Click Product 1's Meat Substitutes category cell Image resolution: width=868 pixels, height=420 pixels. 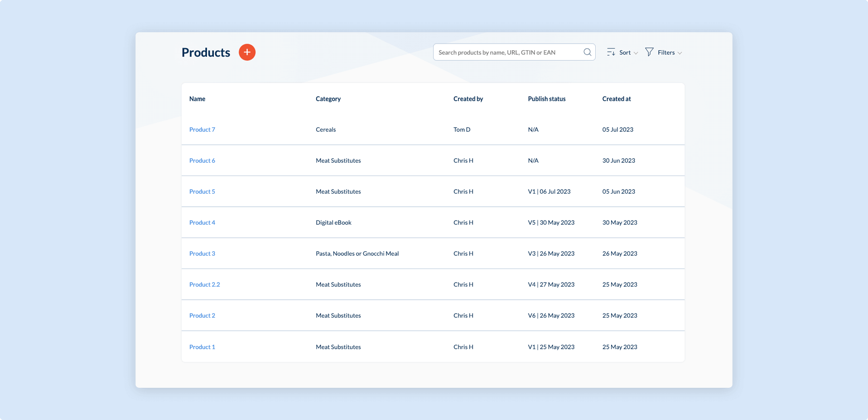pos(338,347)
